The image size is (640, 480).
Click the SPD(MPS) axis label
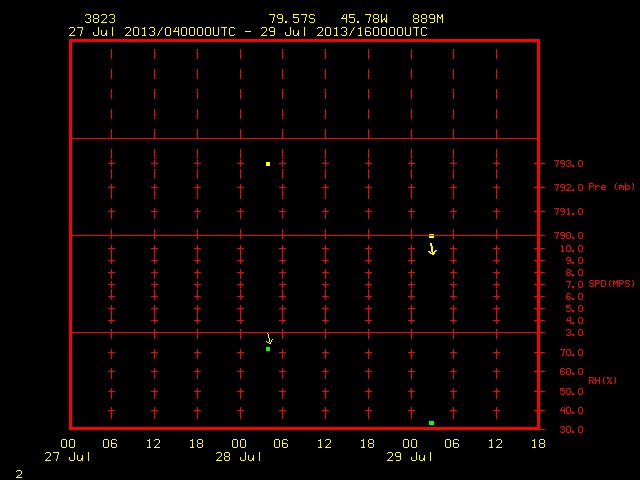(611, 283)
